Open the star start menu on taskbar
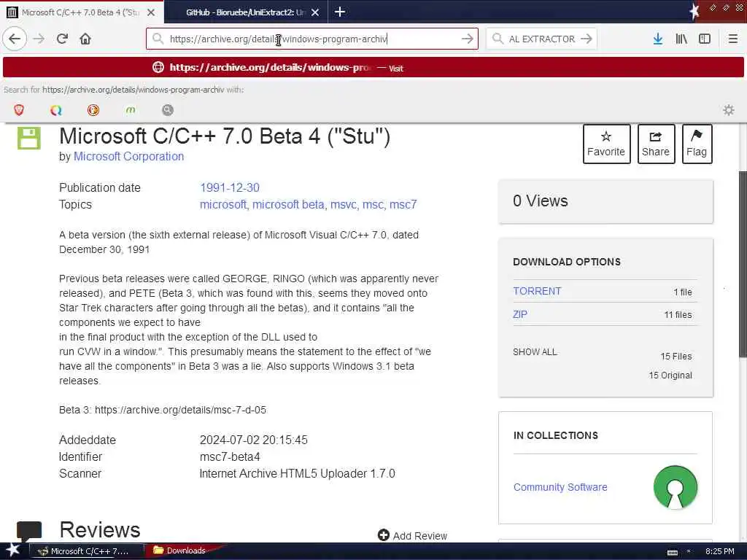 point(13,551)
